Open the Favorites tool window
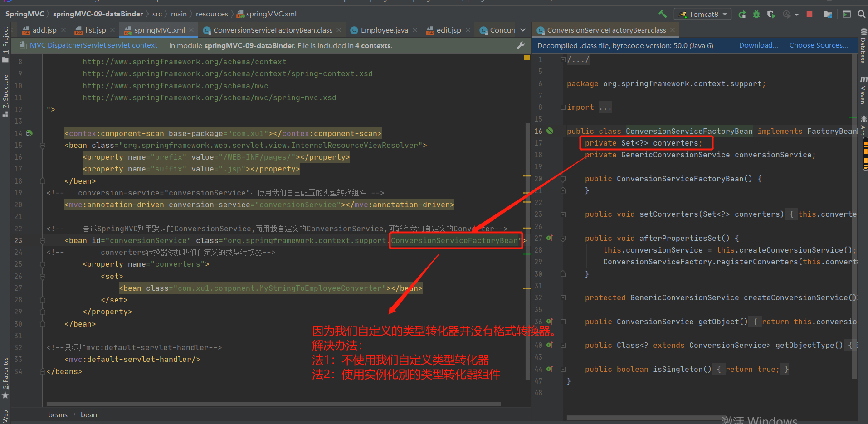Viewport: 868px width, 424px height. [x=5, y=378]
